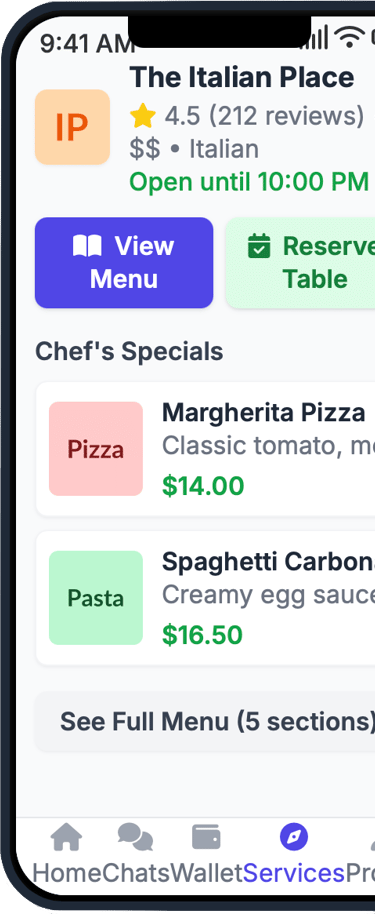Click the yellow star rating icon
Image resolution: width=375 pixels, height=914 pixels.
tap(143, 116)
